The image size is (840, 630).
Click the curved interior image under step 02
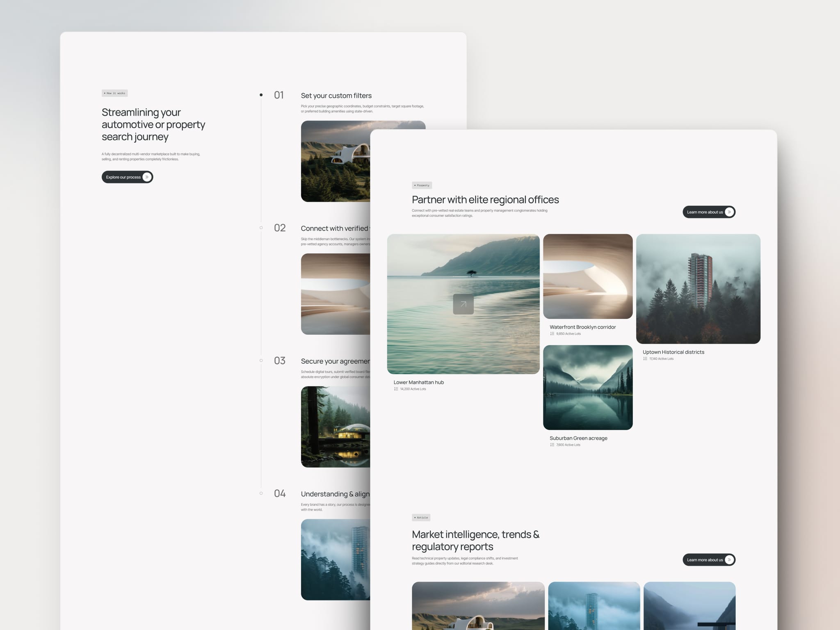click(x=336, y=294)
